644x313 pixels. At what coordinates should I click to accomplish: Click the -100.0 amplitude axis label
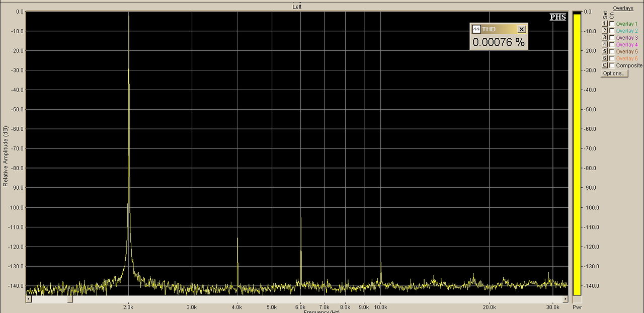pyautogui.click(x=16, y=207)
